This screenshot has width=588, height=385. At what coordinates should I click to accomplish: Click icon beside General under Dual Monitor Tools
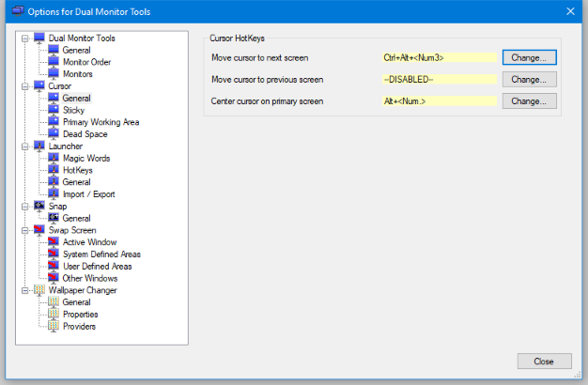tap(54, 50)
